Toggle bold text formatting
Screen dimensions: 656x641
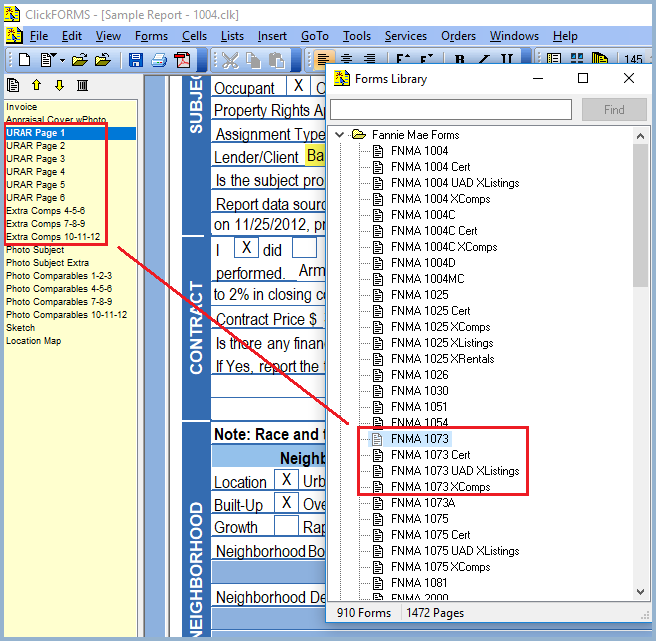pyautogui.click(x=460, y=59)
